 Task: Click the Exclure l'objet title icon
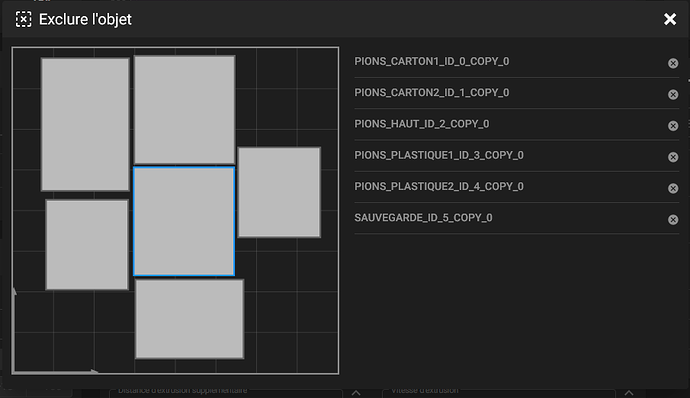coord(23,19)
